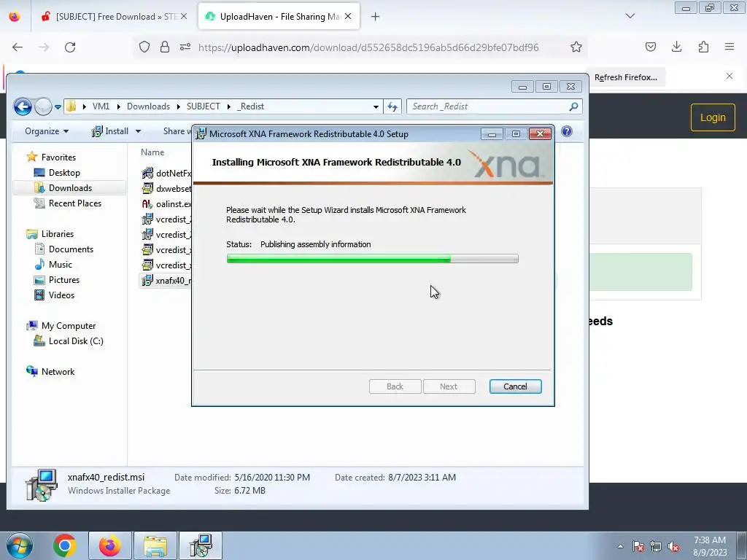Viewport: 747px width, 560px height.
Task: Click the site padlock security icon
Action: [x=165, y=47]
